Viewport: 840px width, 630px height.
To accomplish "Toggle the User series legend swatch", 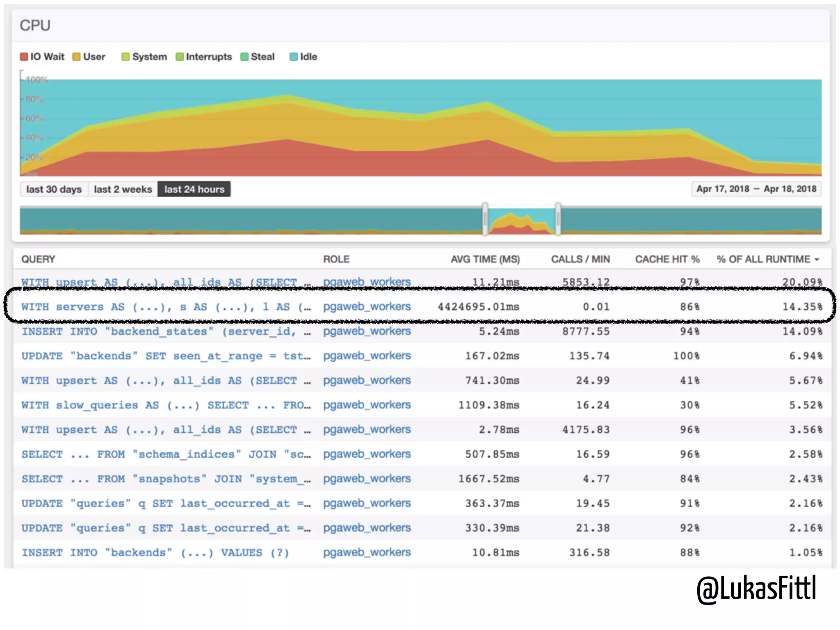I will 76,57.
